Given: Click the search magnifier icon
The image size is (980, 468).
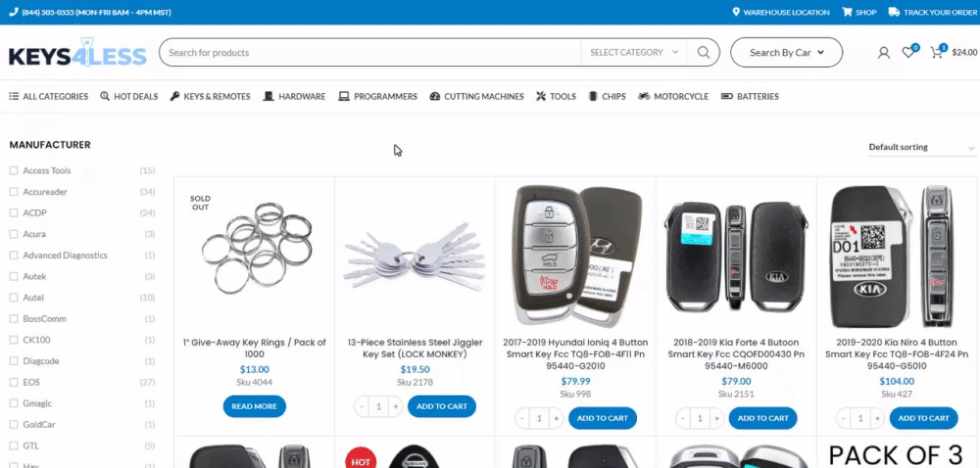Looking at the screenshot, I should coord(703,53).
